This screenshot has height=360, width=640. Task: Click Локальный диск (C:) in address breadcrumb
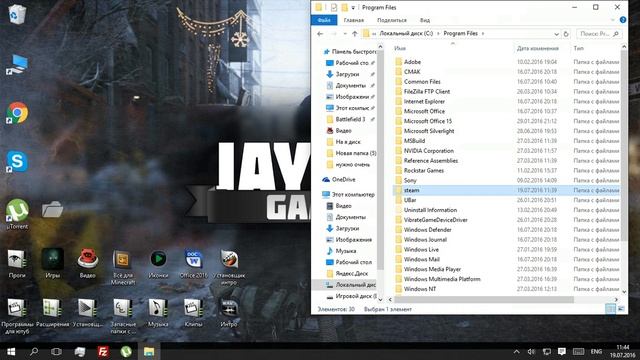point(406,34)
